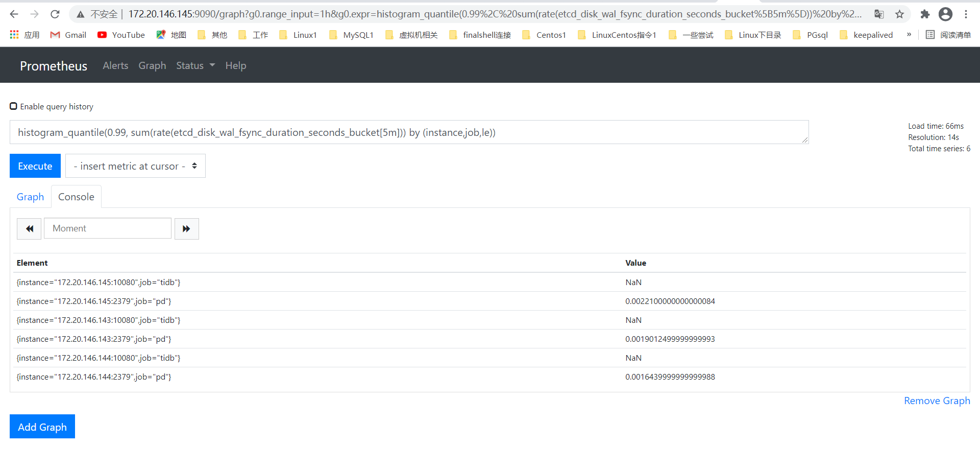
Task: Click the Element column header
Action: point(32,263)
